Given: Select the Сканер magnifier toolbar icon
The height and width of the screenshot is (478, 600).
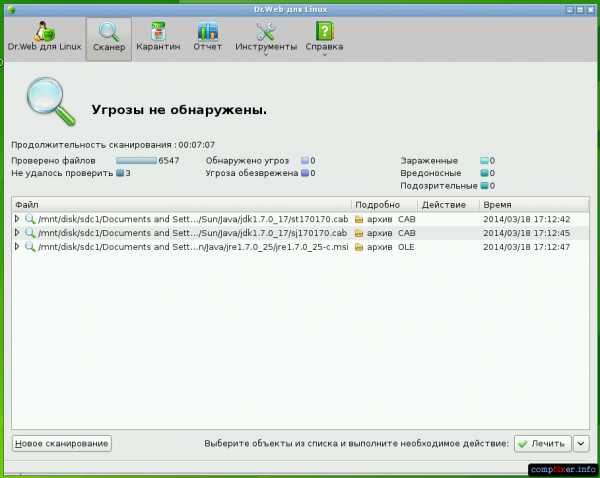Looking at the screenshot, I should pyautogui.click(x=109, y=32).
